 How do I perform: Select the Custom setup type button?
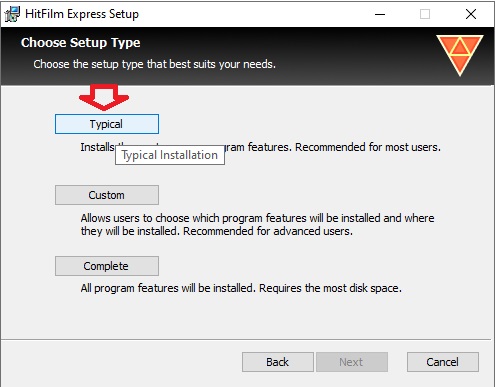pos(107,195)
